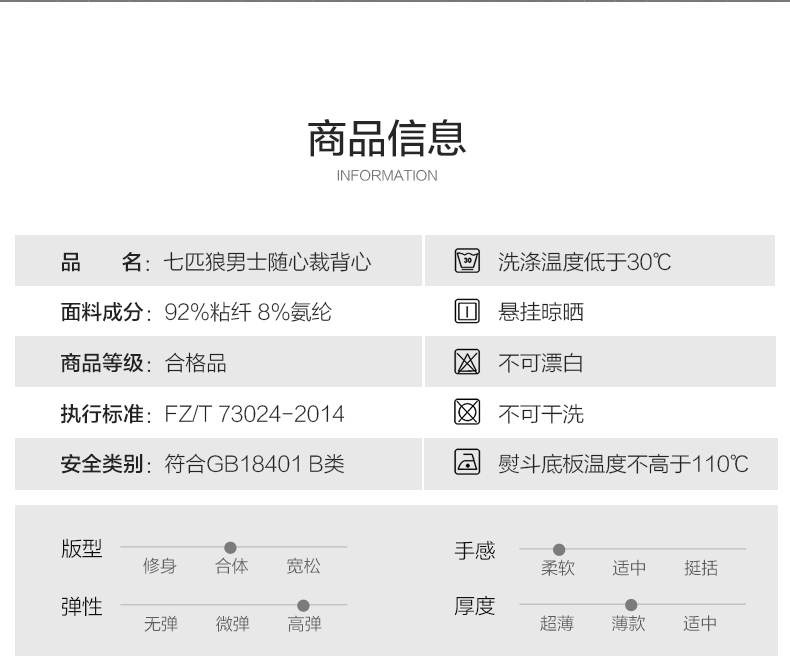Click the 手感 row label
Screen dimensions: 790x672
pos(475,551)
